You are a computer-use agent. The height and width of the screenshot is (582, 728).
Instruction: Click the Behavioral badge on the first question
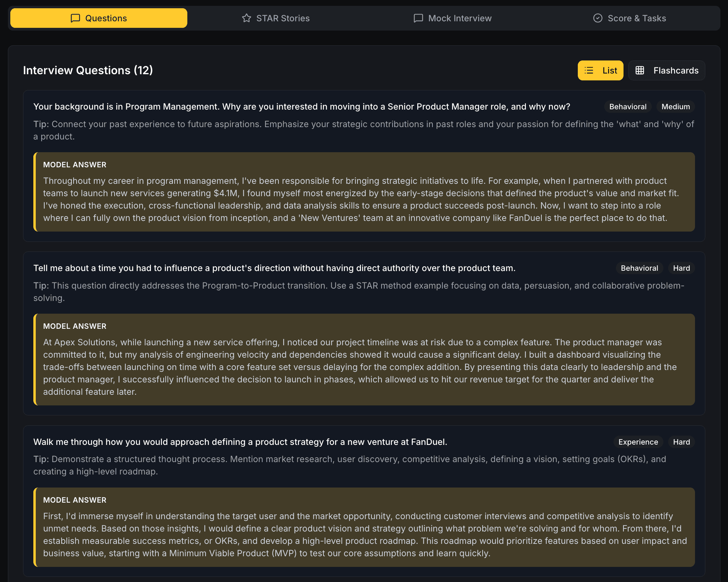[x=627, y=107]
